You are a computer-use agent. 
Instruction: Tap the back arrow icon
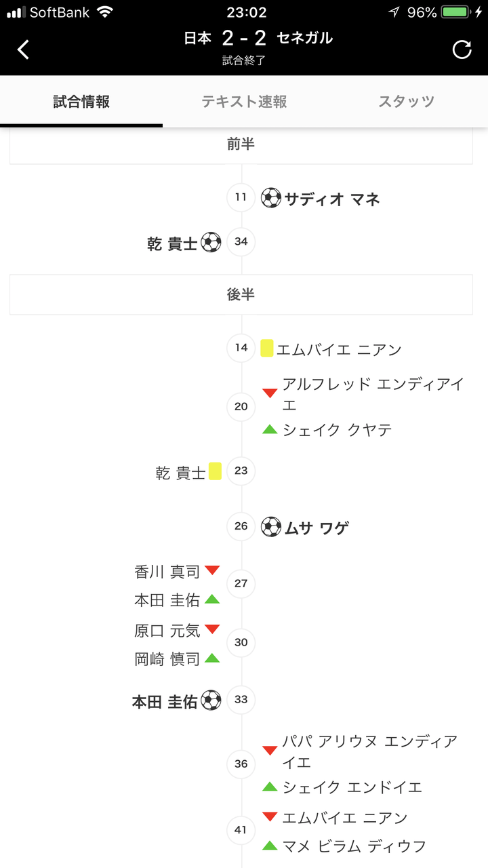click(24, 50)
